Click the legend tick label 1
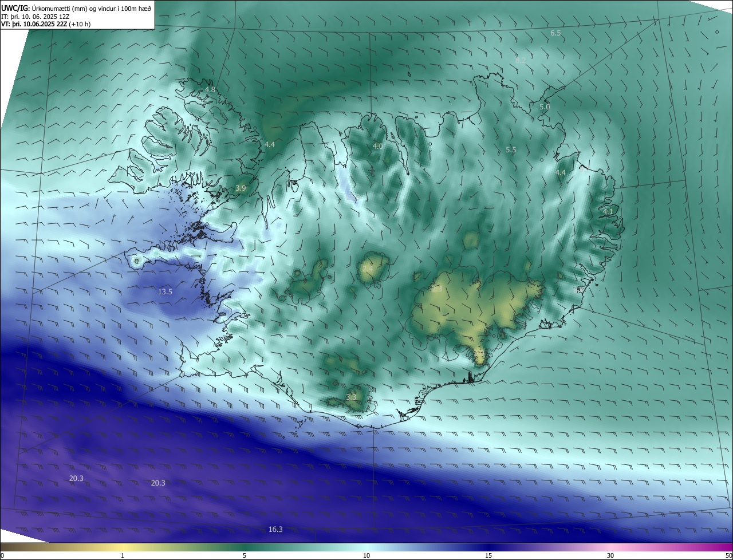733x560 pixels. (123, 555)
